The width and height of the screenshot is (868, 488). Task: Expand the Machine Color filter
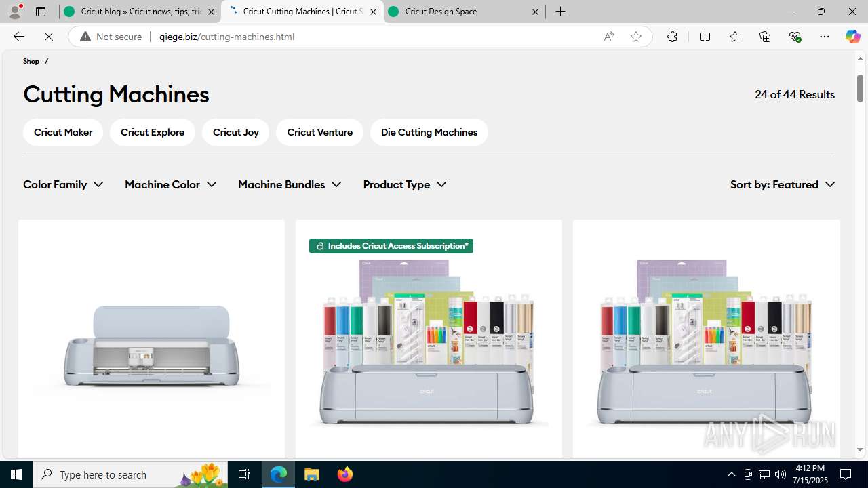[x=170, y=184]
